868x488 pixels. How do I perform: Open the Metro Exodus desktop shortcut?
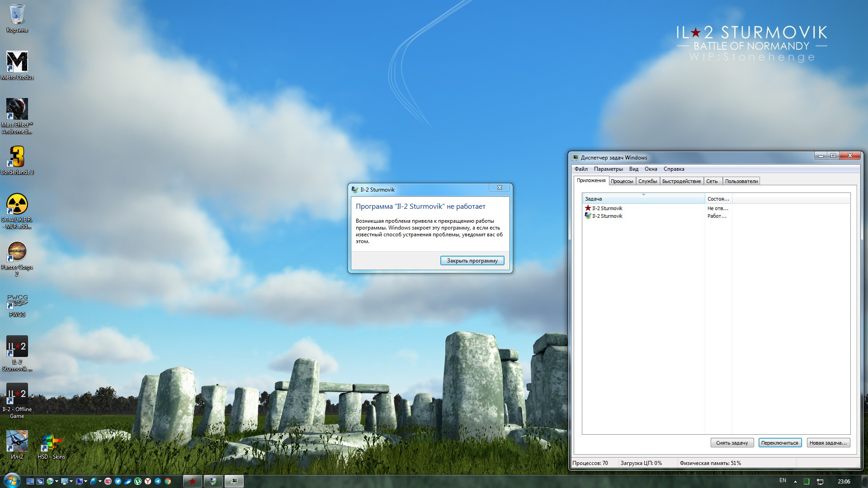[x=17, y=66]
